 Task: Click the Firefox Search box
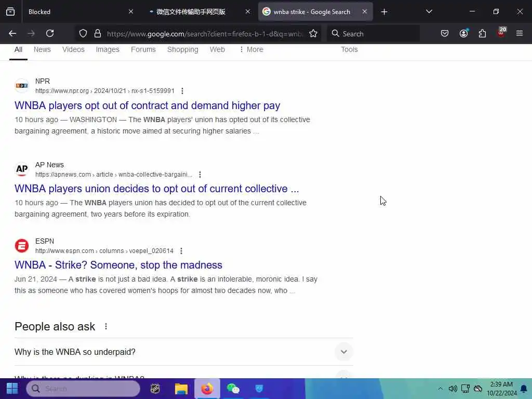coord(373,34)
